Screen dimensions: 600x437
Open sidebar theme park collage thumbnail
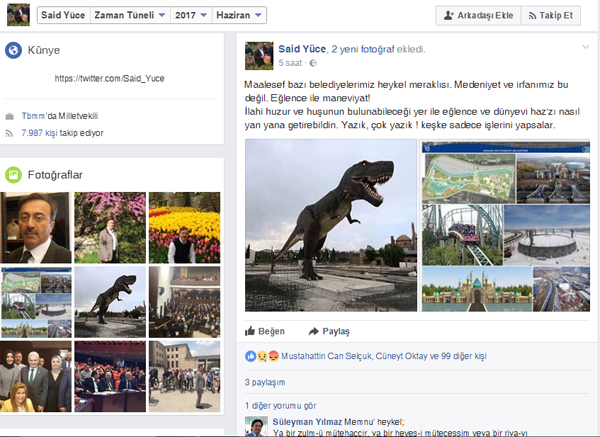tap(36, 302)
